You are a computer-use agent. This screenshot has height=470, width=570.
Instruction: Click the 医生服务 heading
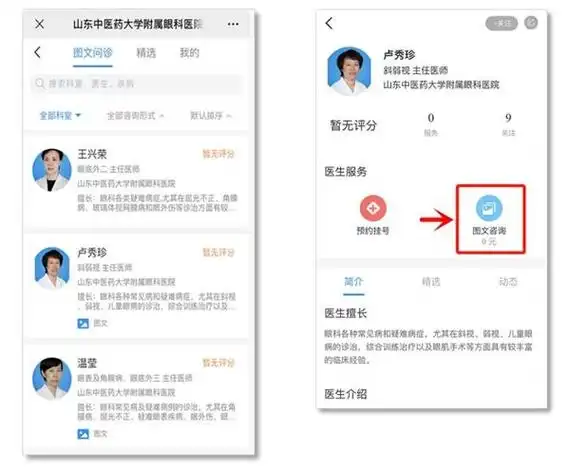click(346, 172)
